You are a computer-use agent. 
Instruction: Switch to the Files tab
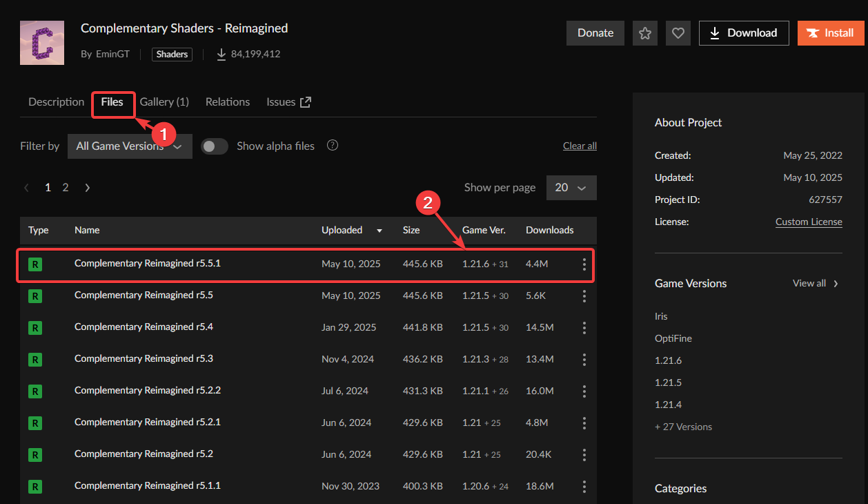point(112,101)
